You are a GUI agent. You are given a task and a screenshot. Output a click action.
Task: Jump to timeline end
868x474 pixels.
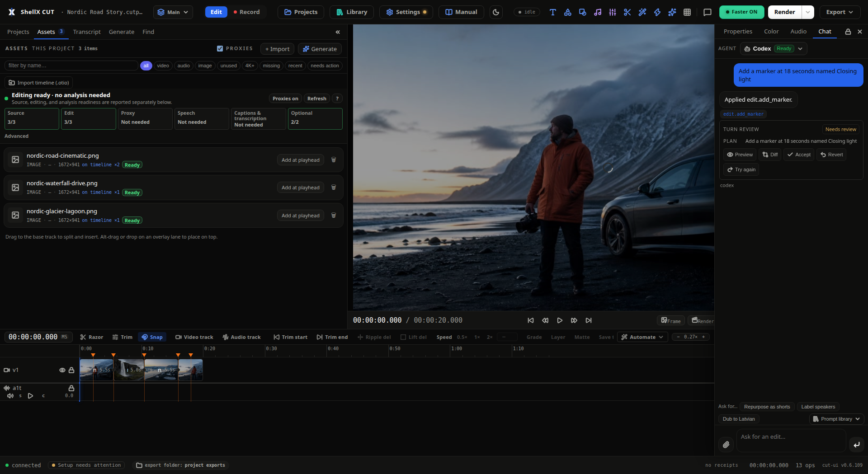pyautogui.click(x=589, y=320)
